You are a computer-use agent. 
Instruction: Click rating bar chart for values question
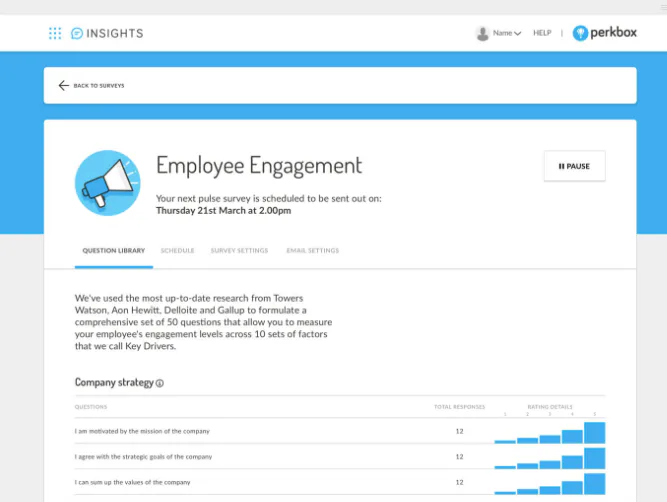(550, 484)
